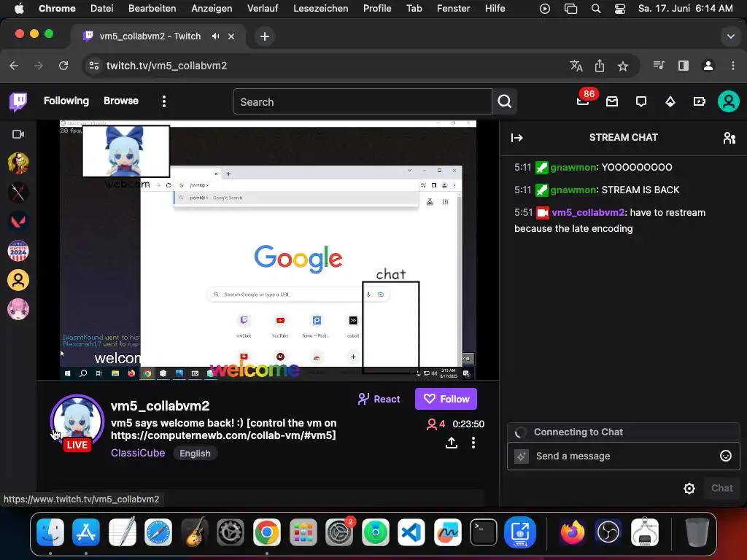Click the Send a message input
This screenshot has height=560, width=747.
(623, 456)
